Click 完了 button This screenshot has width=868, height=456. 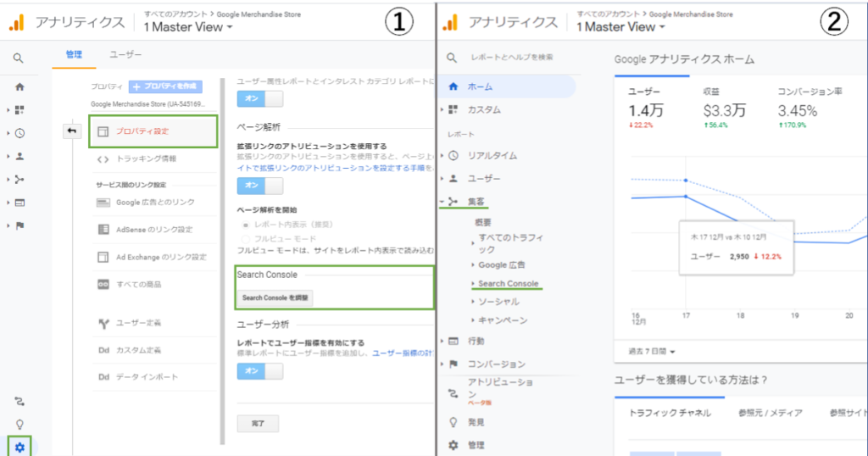258,423
